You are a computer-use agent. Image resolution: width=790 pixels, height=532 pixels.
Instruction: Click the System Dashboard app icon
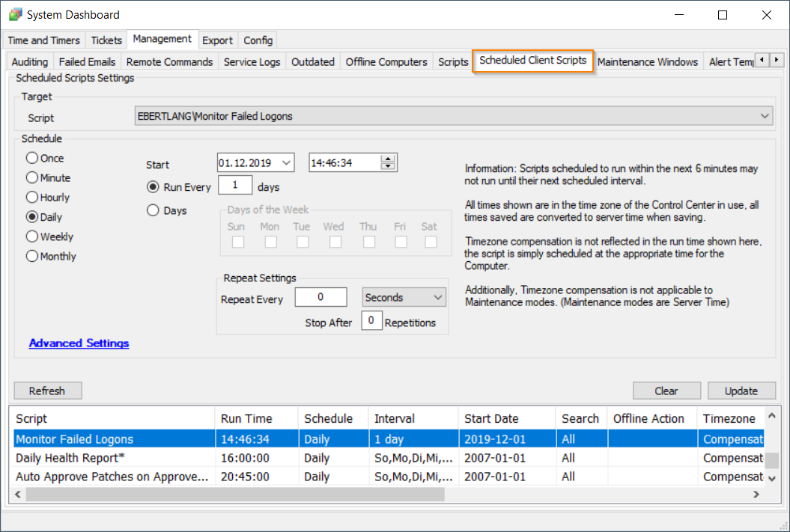click(15, 15)
